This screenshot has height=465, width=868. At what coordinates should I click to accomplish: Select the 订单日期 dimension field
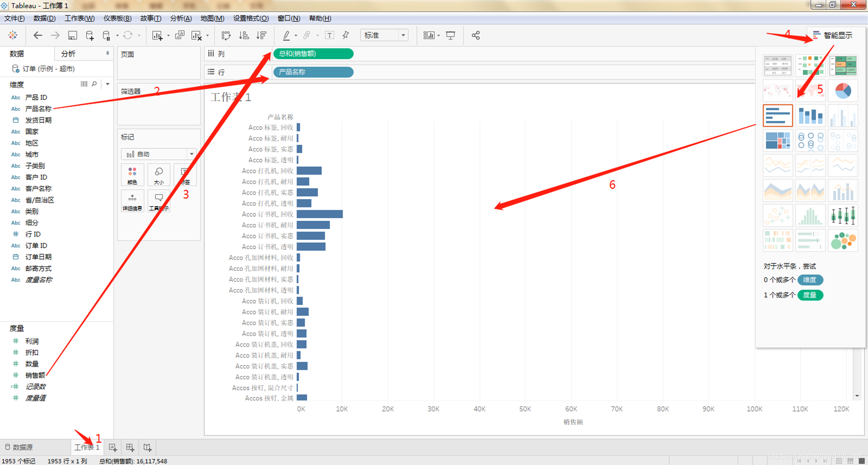38,257
